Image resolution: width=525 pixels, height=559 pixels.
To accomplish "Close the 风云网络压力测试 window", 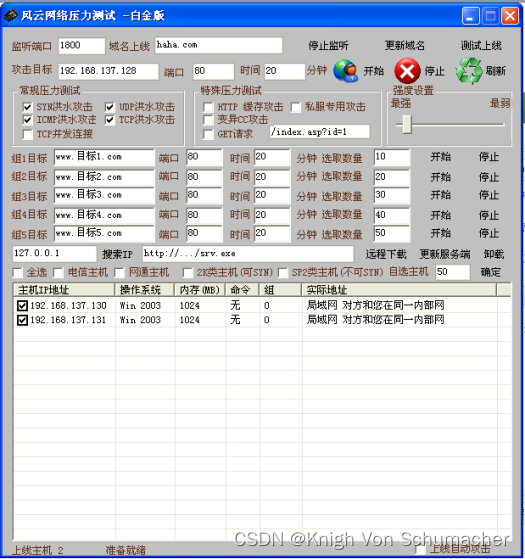I will click(510, 16).
